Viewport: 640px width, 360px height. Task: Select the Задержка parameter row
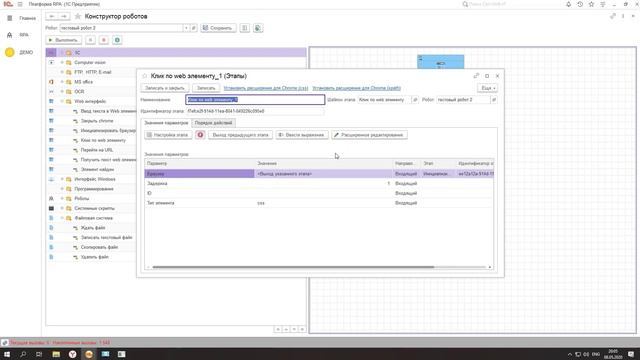pos(319,184)
